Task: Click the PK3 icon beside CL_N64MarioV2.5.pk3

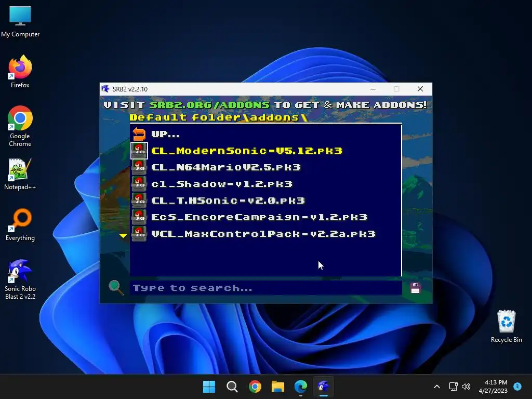Action: pyautogui.click(x=139, y=167)
